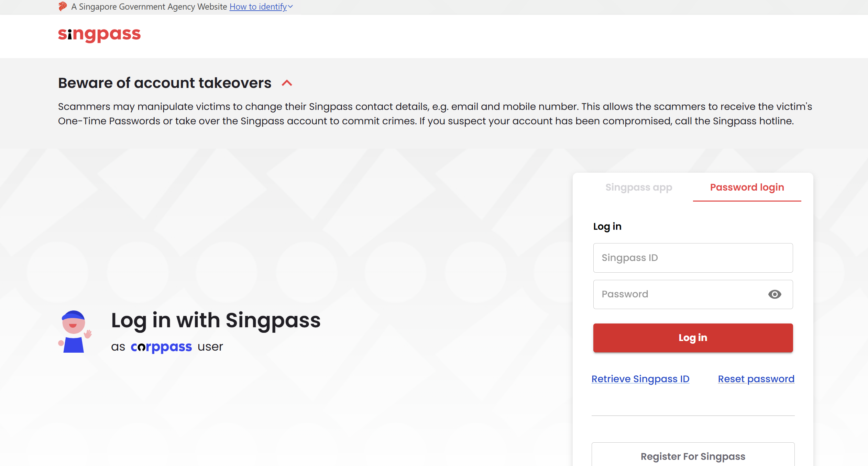Screen dimensions: 868x466
Task: Toggle password visibility eye icon
Action: (774, 294)
